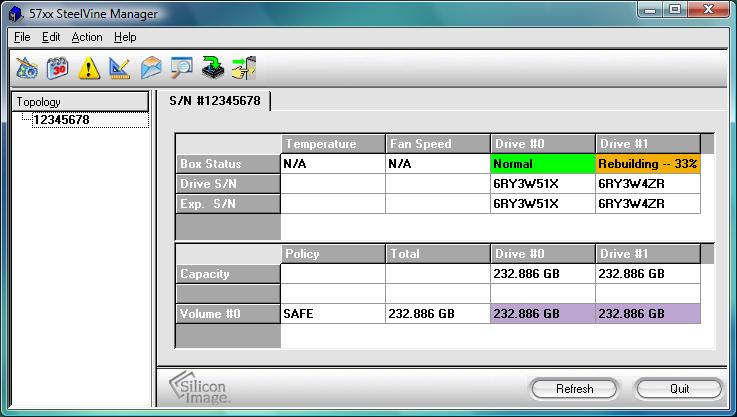Open the File menu
Viewport: 737px width, 417px height.
[x=22, y=37]
